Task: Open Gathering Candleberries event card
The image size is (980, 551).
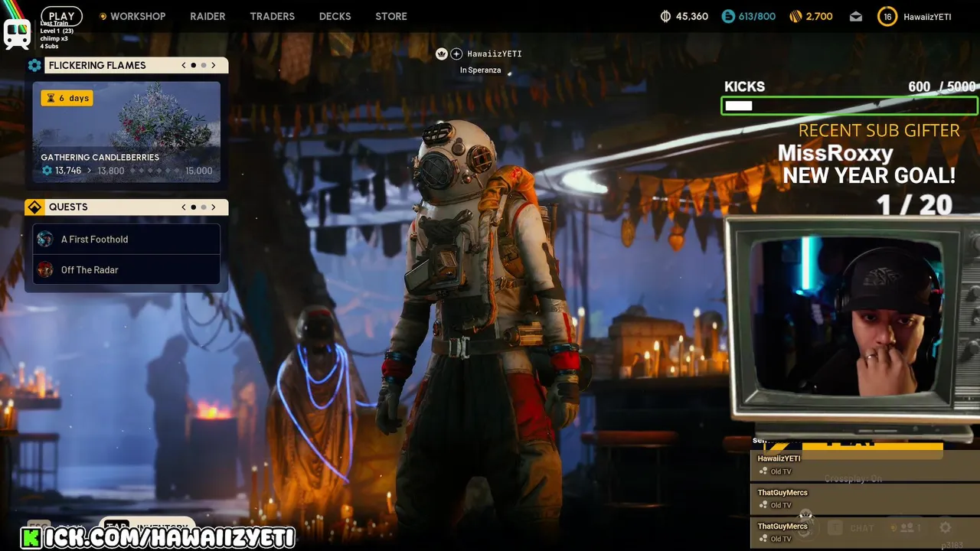Action: 126,132
